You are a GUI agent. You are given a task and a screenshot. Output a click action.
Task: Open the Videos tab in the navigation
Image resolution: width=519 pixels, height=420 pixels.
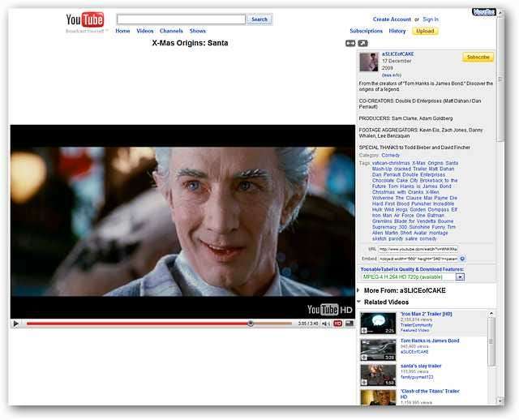coord(145,31)
